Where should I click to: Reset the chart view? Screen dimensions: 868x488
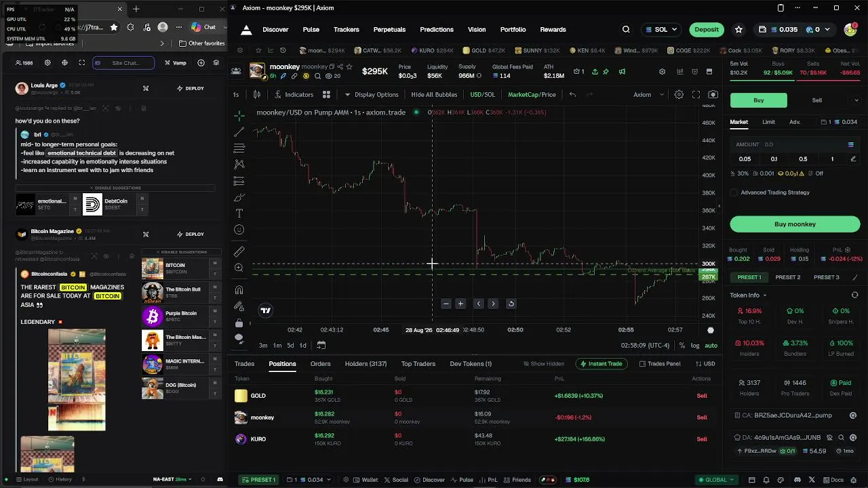(x=511, y=304)
